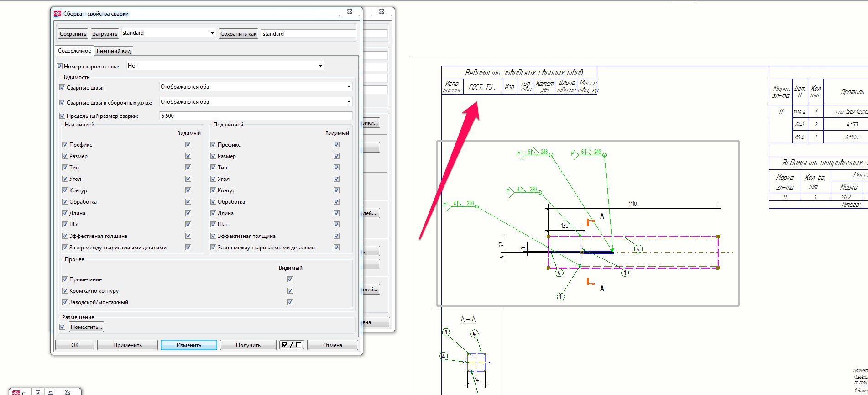868x395 pixels.
Task: Select the 'Содержимое' tab
Action: [74, 51]
